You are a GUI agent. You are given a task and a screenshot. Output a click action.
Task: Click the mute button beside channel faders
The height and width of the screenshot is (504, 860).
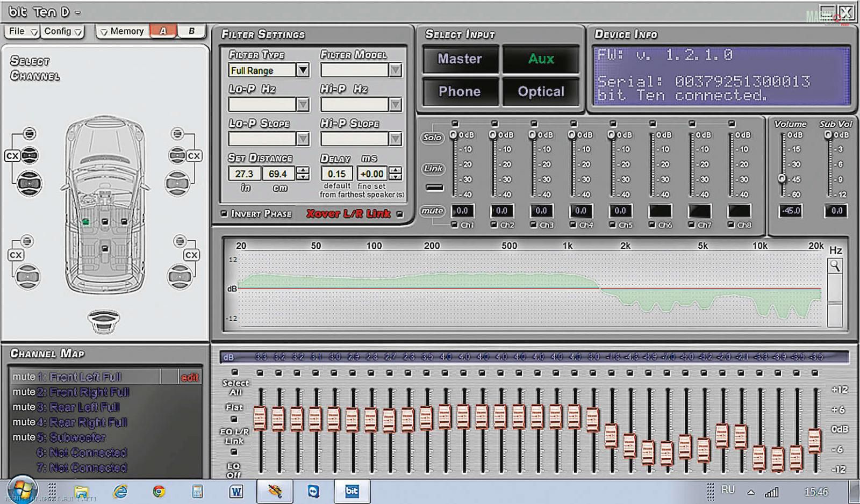433,211
